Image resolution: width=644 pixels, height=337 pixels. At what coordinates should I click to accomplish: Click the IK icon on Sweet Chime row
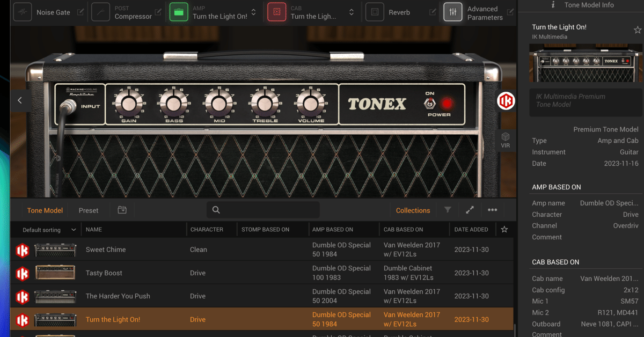point(23,250)
